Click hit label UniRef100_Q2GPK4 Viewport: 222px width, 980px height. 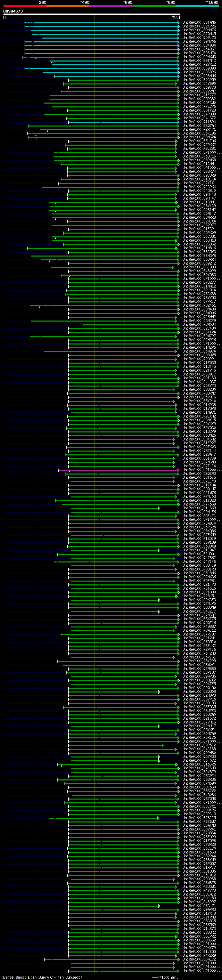click(x=199, y=187)
